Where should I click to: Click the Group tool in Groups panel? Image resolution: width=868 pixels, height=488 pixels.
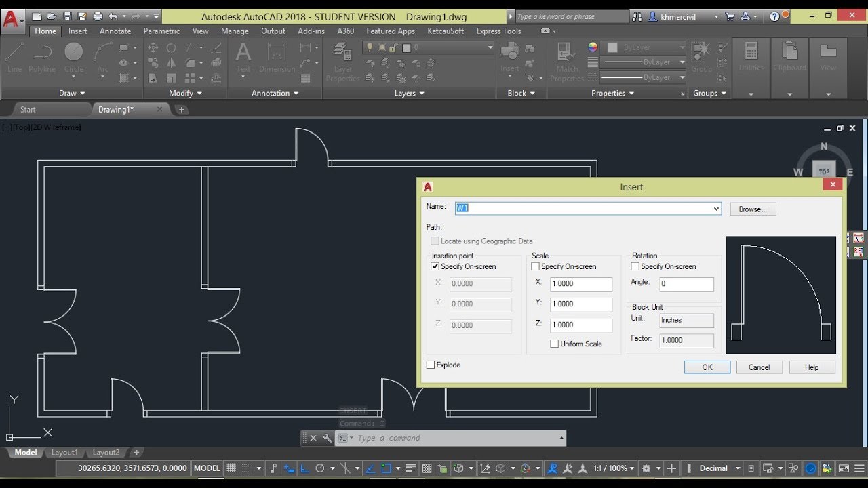point(701,57)
